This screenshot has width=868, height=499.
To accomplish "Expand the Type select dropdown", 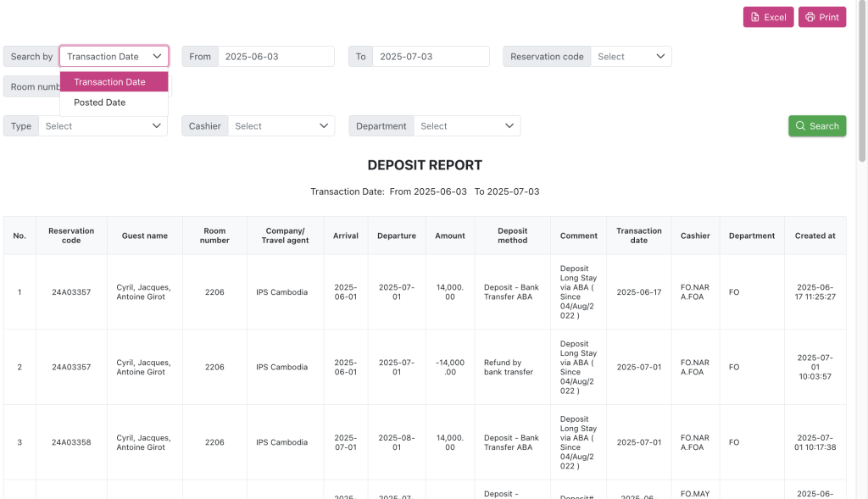I will 103,126.
